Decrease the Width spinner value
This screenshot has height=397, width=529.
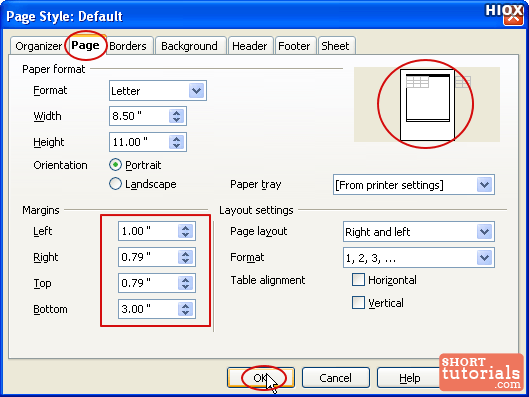(x=176, y=120)
